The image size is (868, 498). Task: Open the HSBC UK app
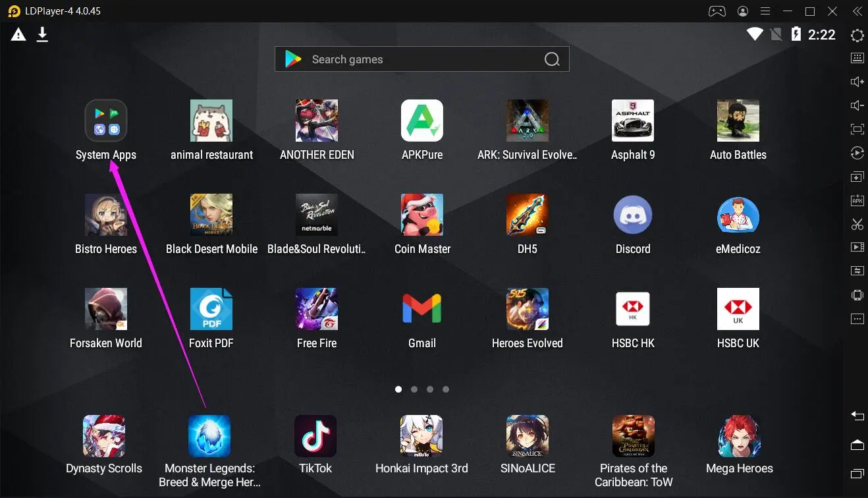738,309
